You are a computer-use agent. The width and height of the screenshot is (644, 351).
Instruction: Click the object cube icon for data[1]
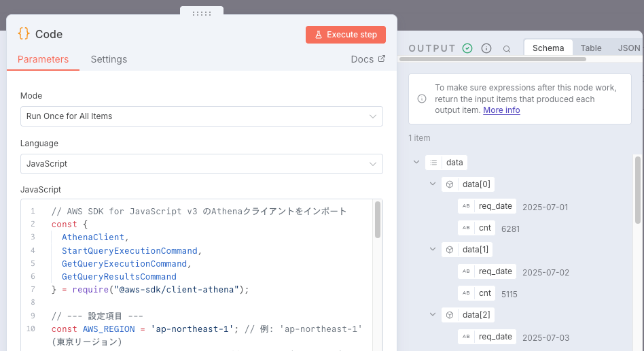[x=450, y=250]
